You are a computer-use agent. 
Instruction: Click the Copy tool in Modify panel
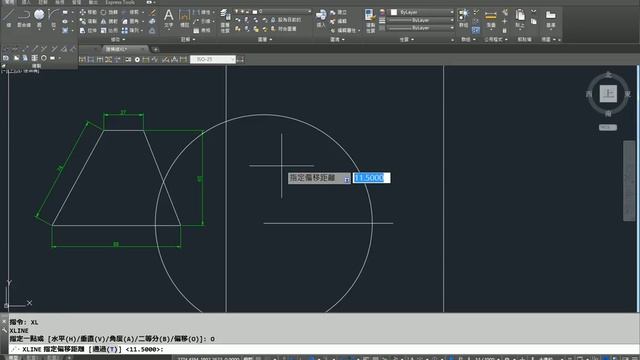[83, 21]
